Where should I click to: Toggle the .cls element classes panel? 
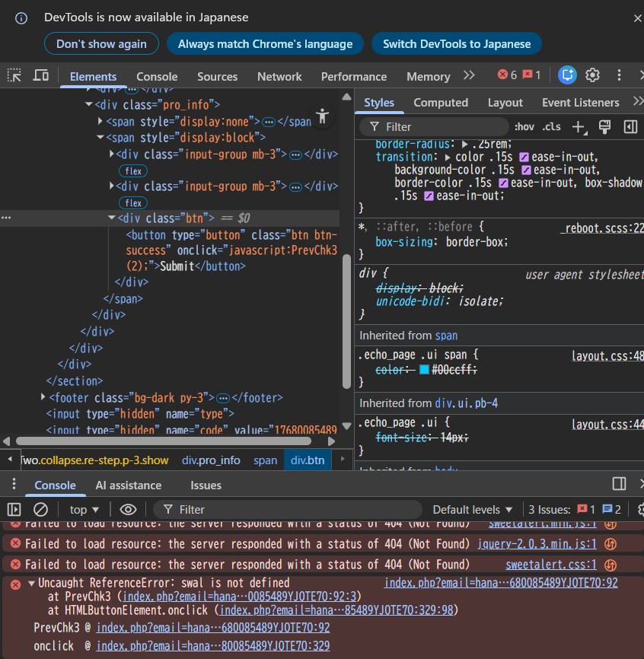click(551, 127)
